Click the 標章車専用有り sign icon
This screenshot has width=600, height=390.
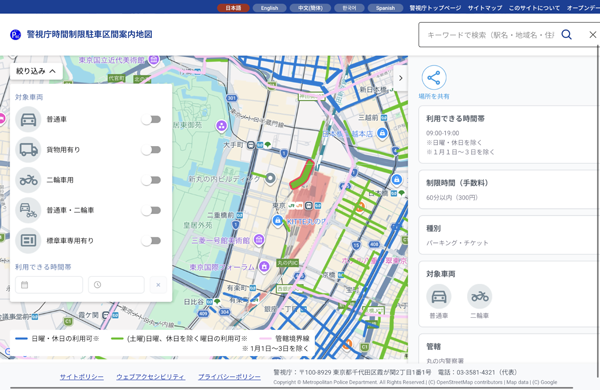tap(28, 241)
